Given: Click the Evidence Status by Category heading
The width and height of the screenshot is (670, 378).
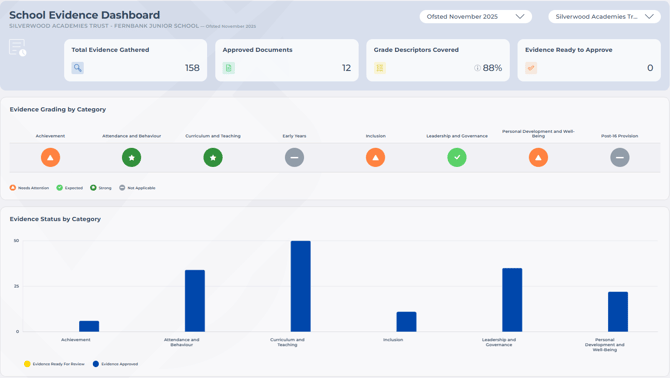Looking at the screenshot, I should pyautogui.click(x=55, y=219).
